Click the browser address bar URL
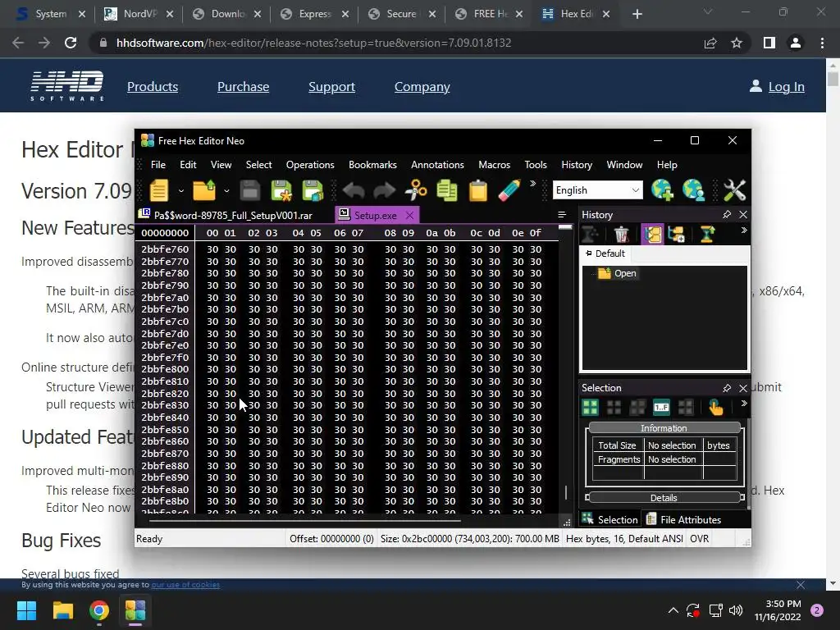Viewport: 840px width, 630px height. (313, 43)
